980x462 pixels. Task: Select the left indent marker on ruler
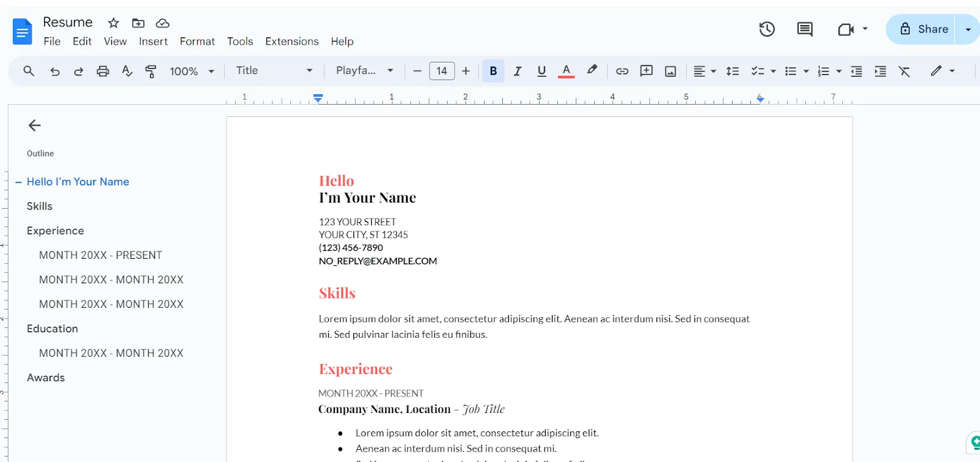(x=318, y=100)
